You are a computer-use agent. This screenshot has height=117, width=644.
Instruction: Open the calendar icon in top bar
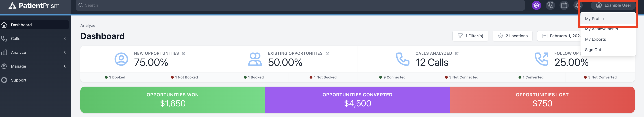pos(564,5)
